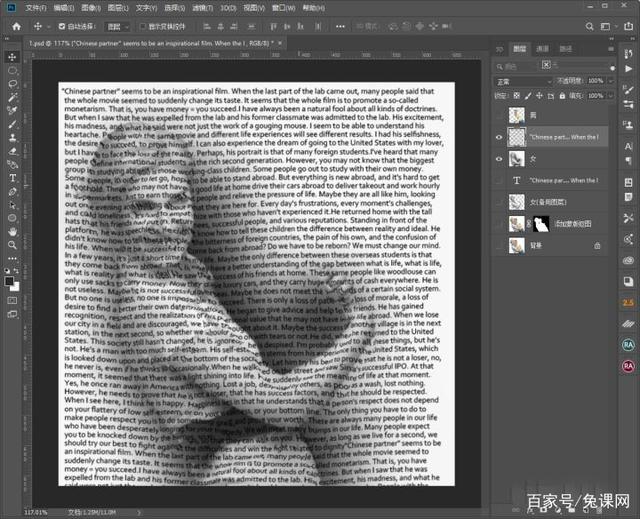Image resolution: width=640 pixels, height=519 pixels.
Task: Select the Move tool in the toolbox
Action: (x=12, y=57)
